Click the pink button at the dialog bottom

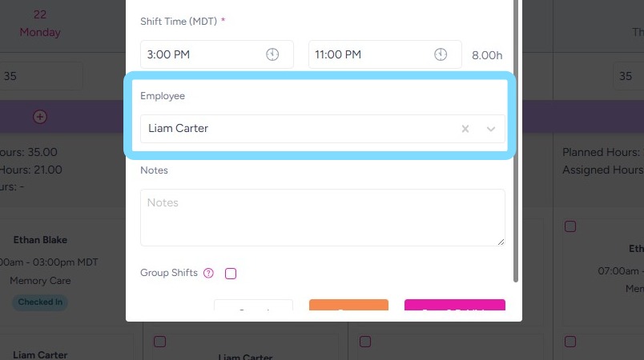tap(454, 310)
